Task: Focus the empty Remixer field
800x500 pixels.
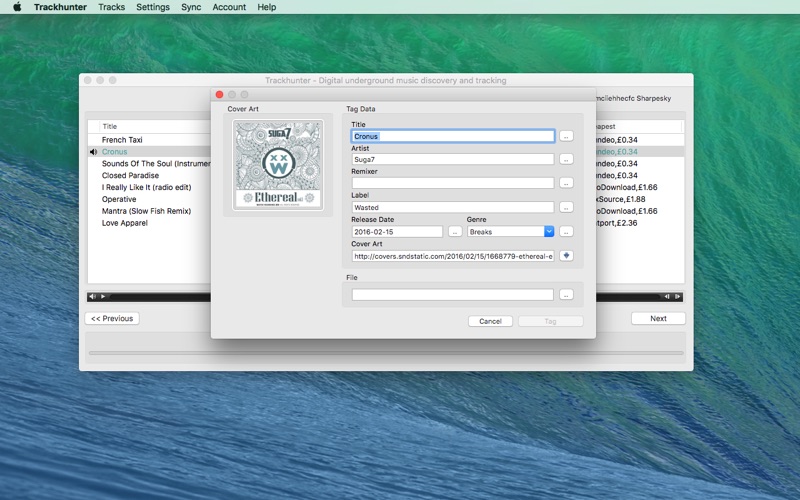Action: point(453,183)
